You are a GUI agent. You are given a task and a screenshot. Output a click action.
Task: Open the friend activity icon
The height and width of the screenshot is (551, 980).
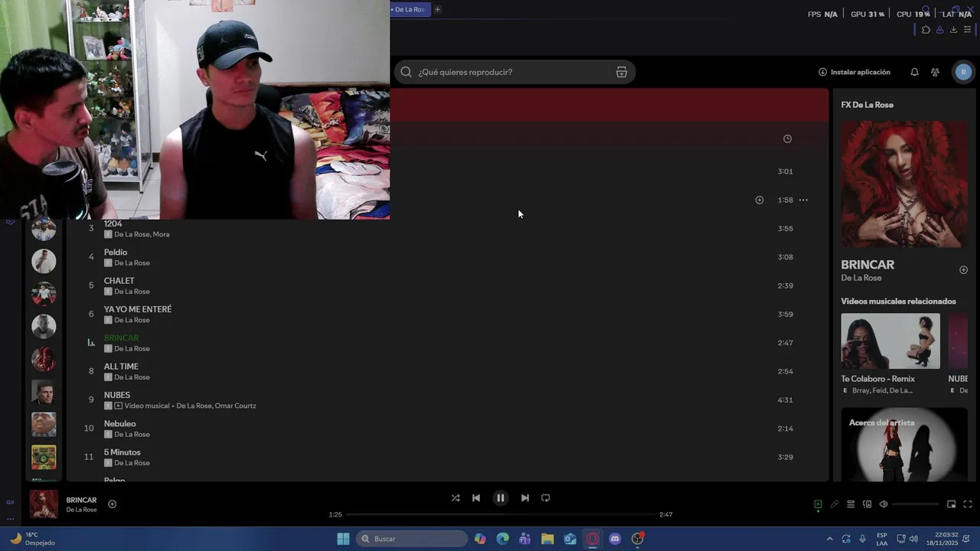935,72
